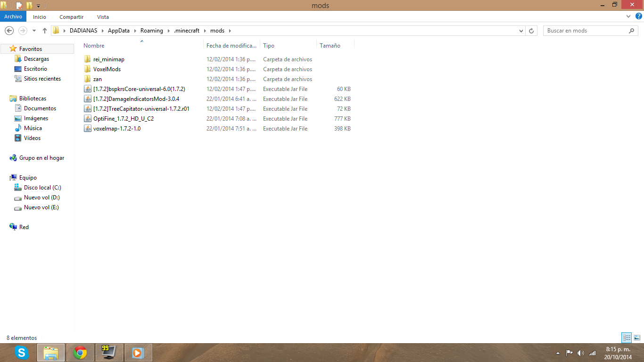Image resolution: width=644 pixels, height=362 pixels.
Task: Open Red in the navigation pane
Action: point(24,227)
